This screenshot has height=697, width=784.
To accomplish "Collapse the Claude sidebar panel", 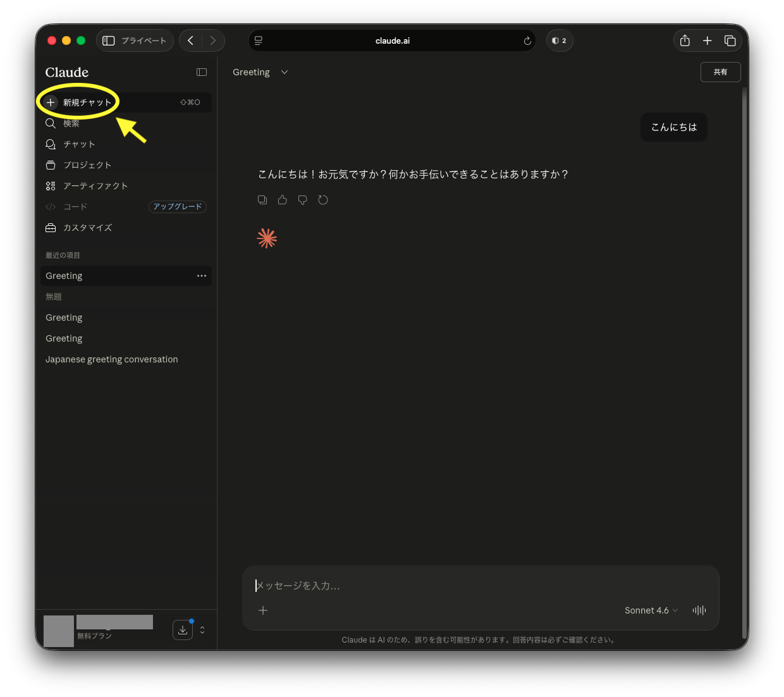I will [202, 72].
